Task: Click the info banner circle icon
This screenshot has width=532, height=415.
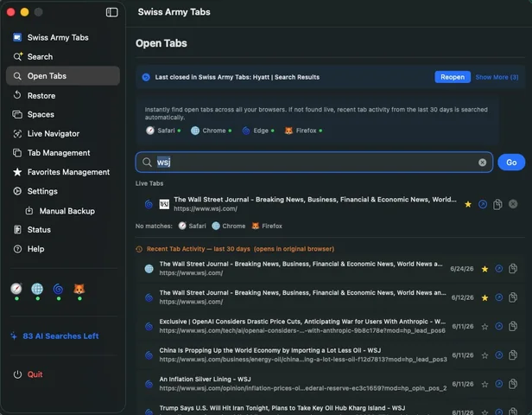Action: pos(146,77)
